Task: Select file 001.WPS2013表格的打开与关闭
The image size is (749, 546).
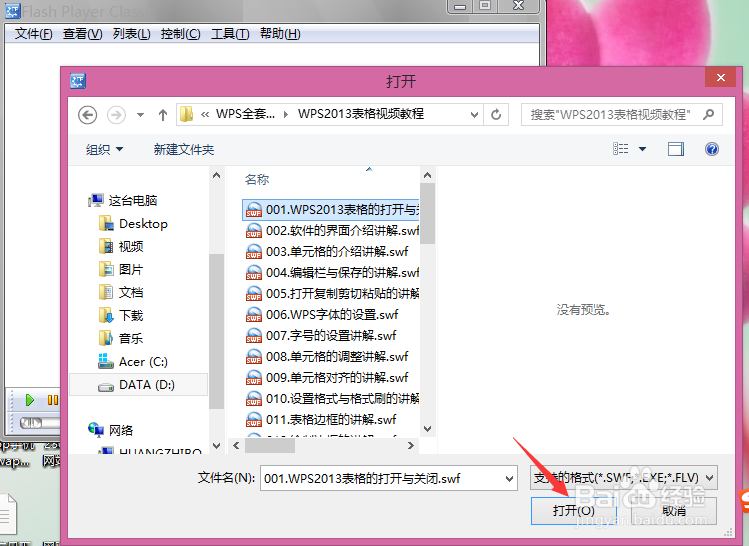Action: click(331, 210)
